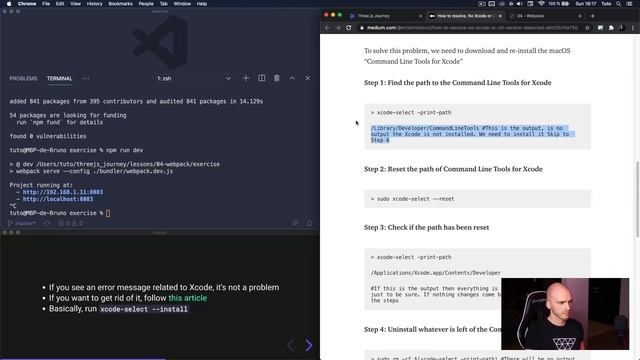Viewport: 640px width, 360px height.
Task: Close the terminal panel with the X
Action: [x=308, y=78]
